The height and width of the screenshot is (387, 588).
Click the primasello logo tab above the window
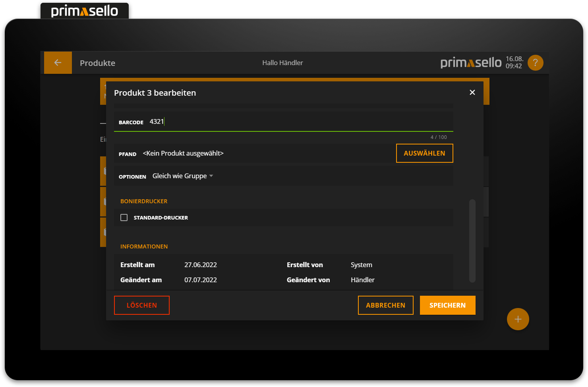(85, 11)
